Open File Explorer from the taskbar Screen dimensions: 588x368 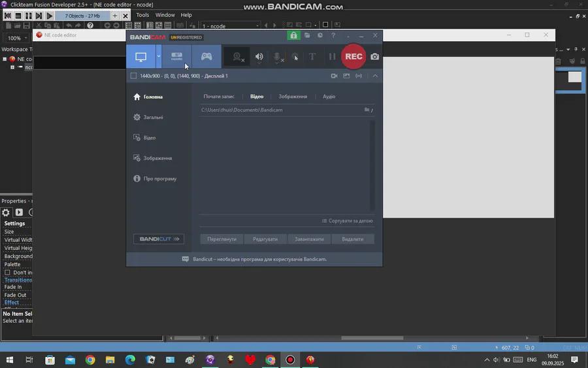[x=110, y=360]
